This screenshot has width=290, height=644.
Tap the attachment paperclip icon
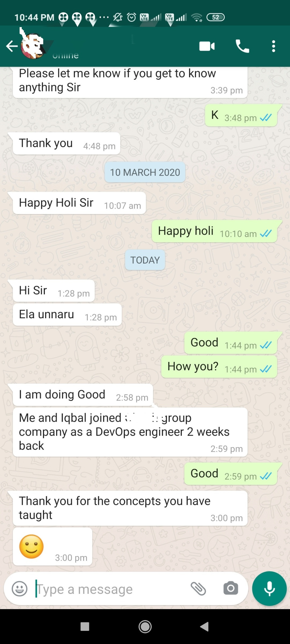pyautogui.click(x=198, y=589)
